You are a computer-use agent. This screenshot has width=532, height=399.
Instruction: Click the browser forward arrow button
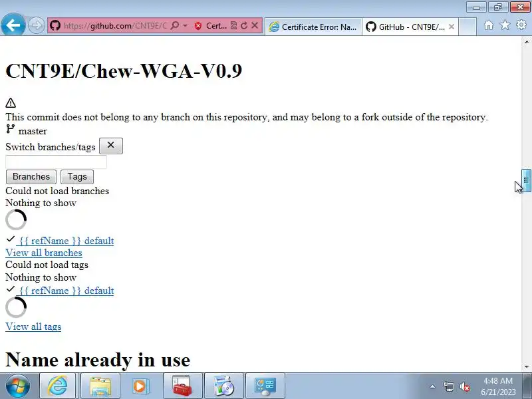point(36,25)
